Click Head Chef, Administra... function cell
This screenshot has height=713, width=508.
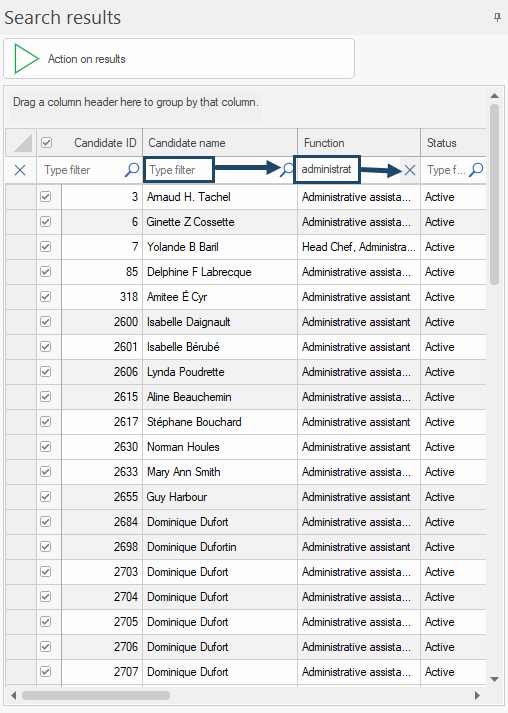tap(359, 247)
